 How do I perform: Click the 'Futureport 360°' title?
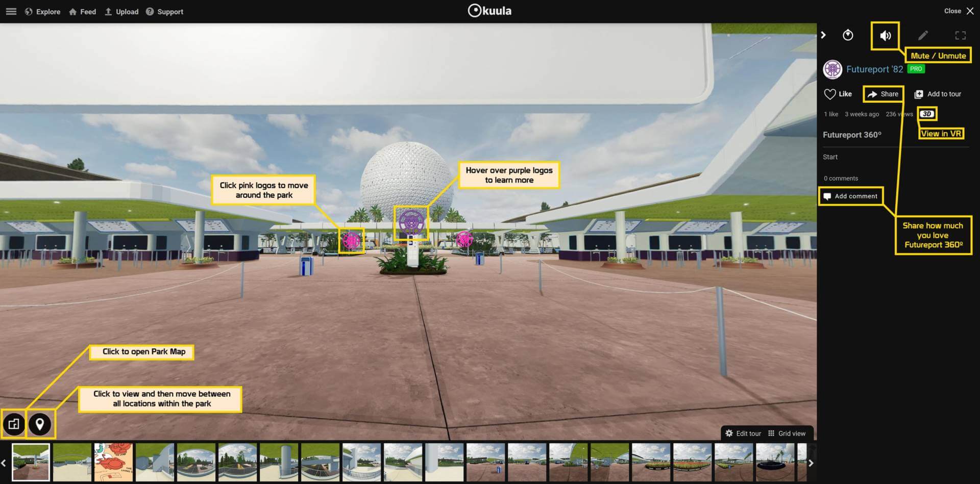point(852,135)
